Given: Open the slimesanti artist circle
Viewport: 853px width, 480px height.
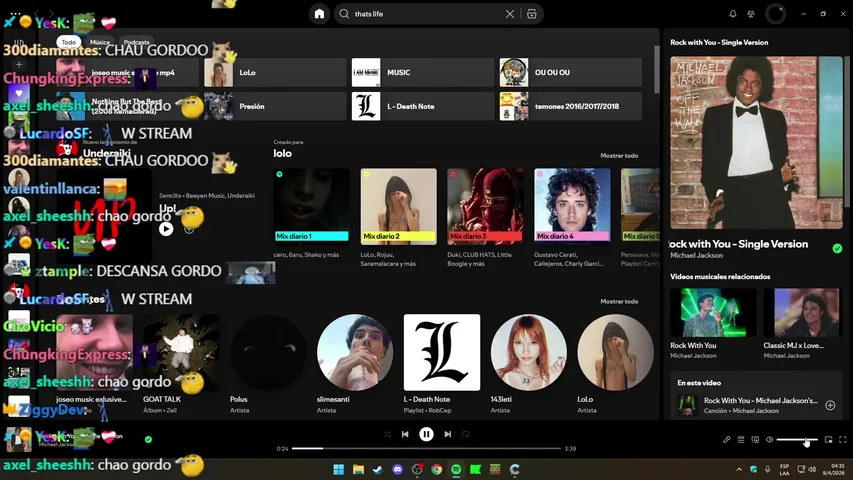Looking at the screenshot, I should tap(355, 352).
